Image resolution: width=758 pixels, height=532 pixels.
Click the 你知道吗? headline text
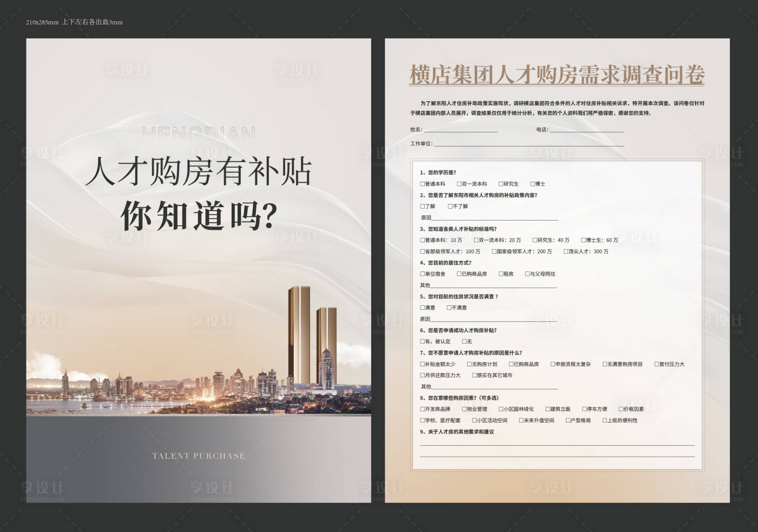[199, 215]
